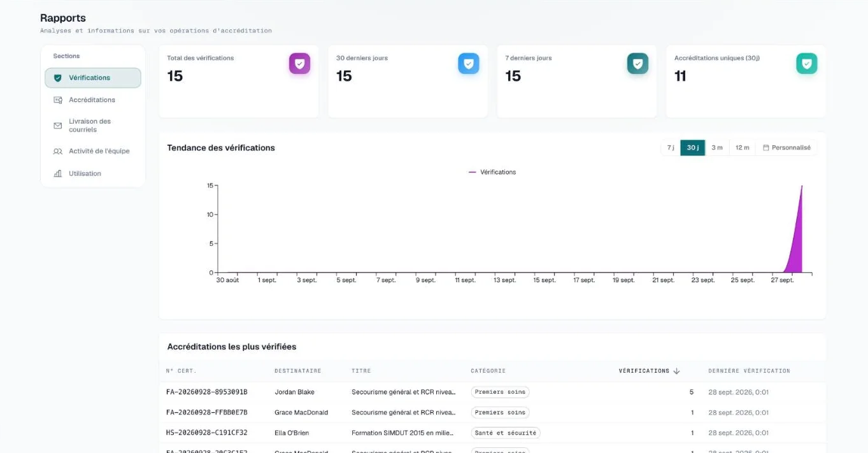This screenshot has height=453, width=868.
Task: Click the blue shield icon on 30 derniers jours
Action: [x=469, y=64]
